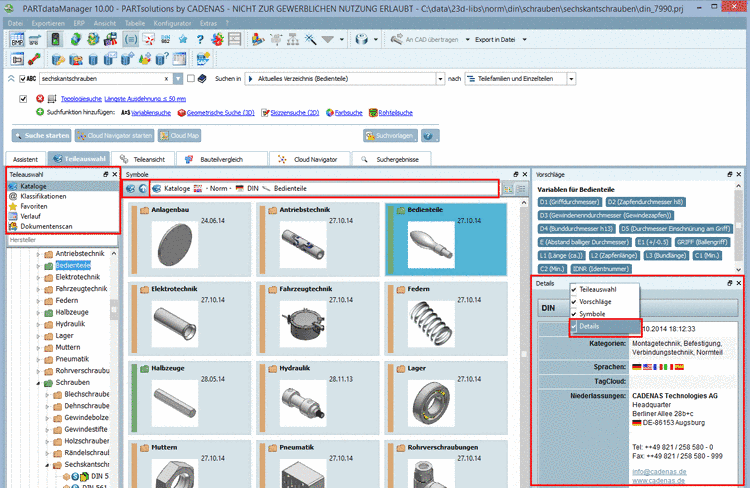750x488 pixels.
Task: Uncheck Symbole in the panel context menu
Action: [604, 314]
